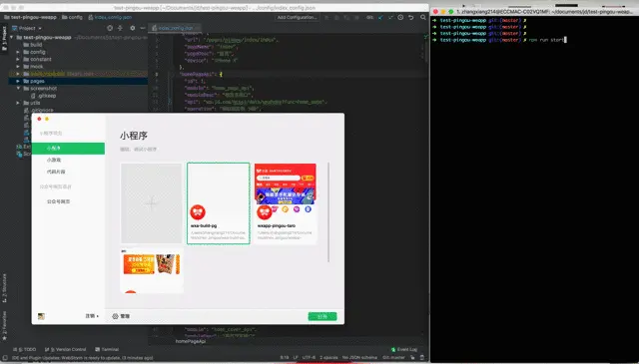This screenshot has width=639, height=364.
Task: Expand the mock folder in the project tree
Action: (x=18, y=67)
